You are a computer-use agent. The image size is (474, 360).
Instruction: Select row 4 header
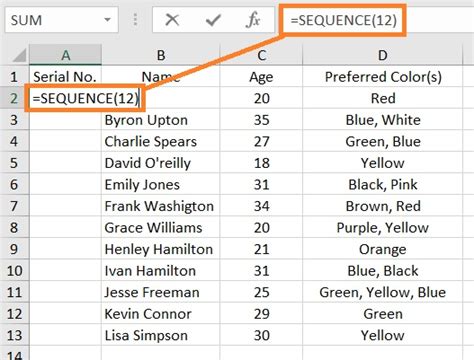(x=14, y=141)
